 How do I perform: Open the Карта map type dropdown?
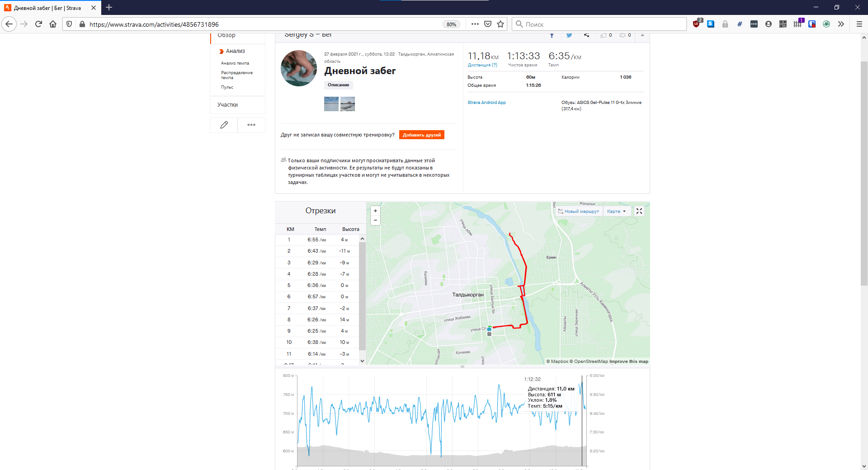click(616, 211)
